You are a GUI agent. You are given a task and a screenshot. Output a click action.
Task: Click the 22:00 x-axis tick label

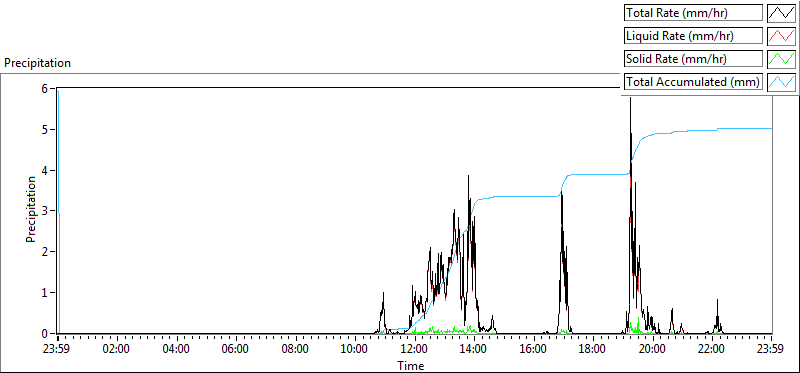click(x=712, y=350)
